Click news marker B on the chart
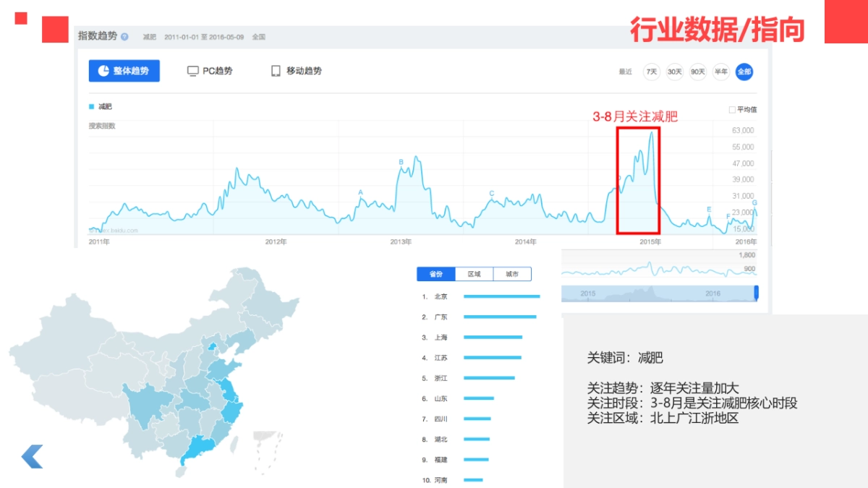 click(x=401, y=162)
